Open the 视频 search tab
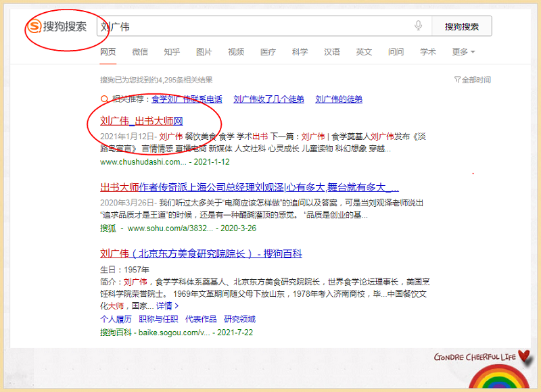The image size is (541, 392). click(x=236, y=52)
